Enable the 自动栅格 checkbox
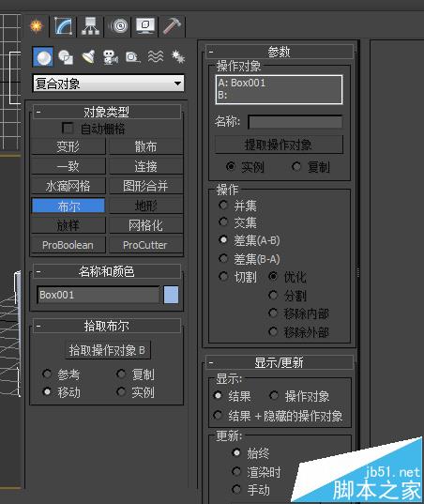424x504 pixels. 68,129
